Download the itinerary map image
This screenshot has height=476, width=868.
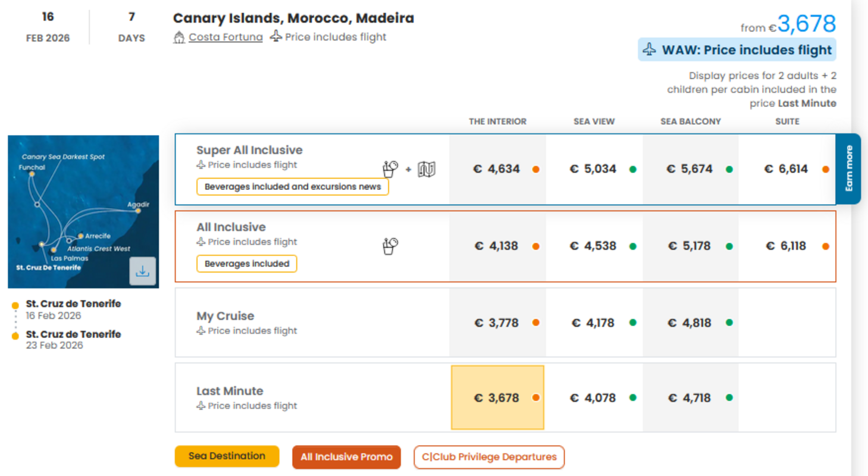tap(142, 271)
